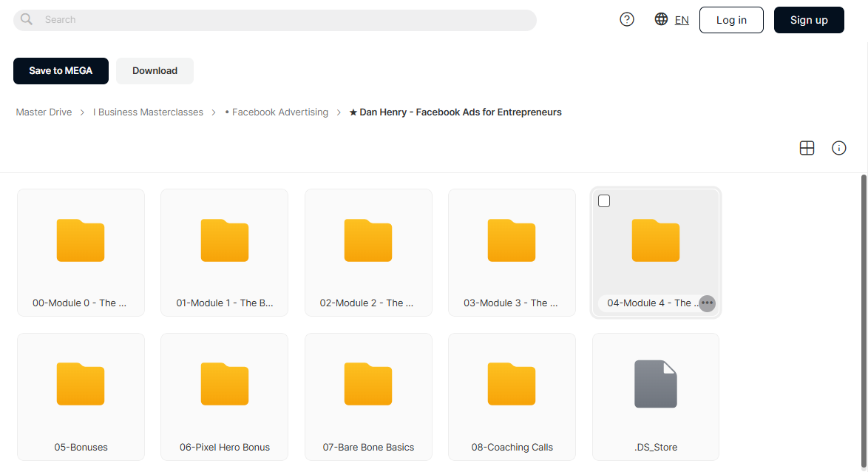Image resolution: width=868 pixels, height=472 pixels.
Task: Click Save to MEGA button
Action: [61, 71]
